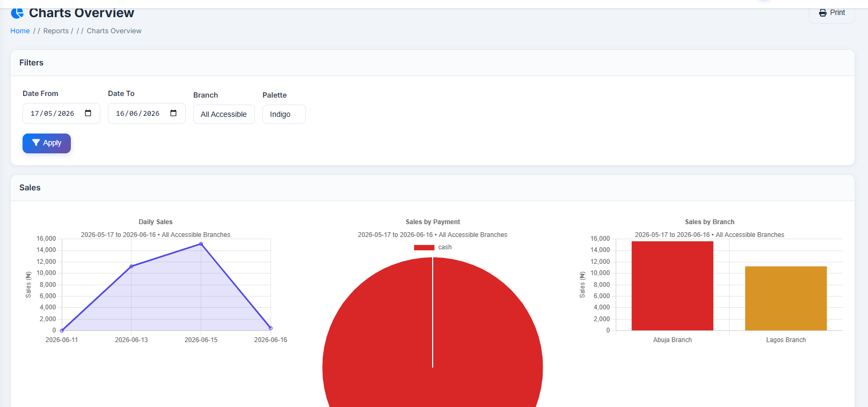Click the funnel filter icon on Apply
Viewport: 868px width, 407px height.
36,143
